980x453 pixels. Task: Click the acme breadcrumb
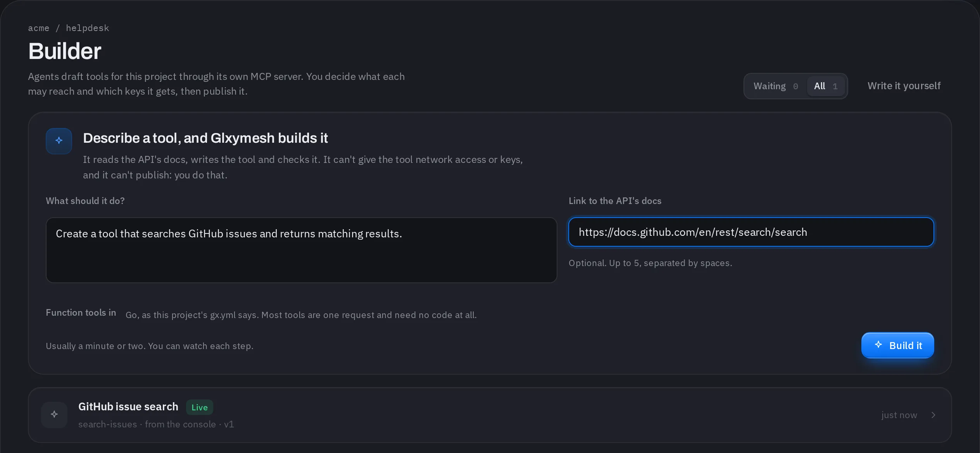click(x=38, y=28)
